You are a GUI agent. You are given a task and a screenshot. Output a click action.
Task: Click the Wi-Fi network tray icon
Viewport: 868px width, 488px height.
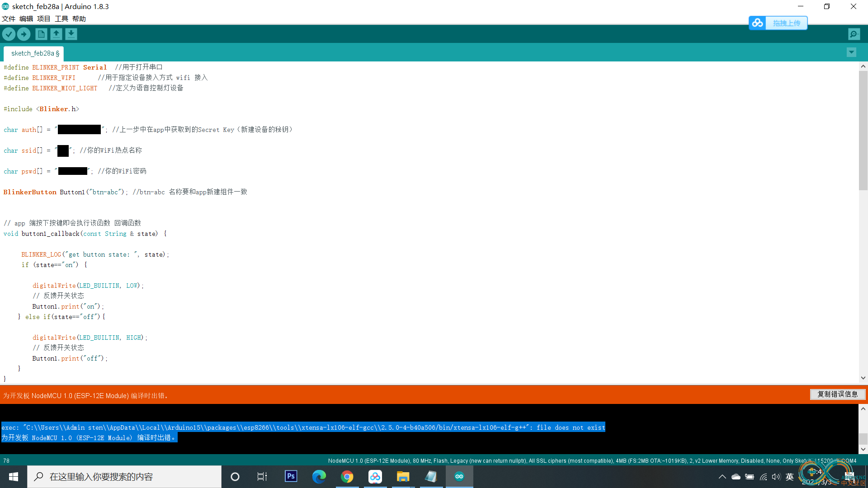763,477
